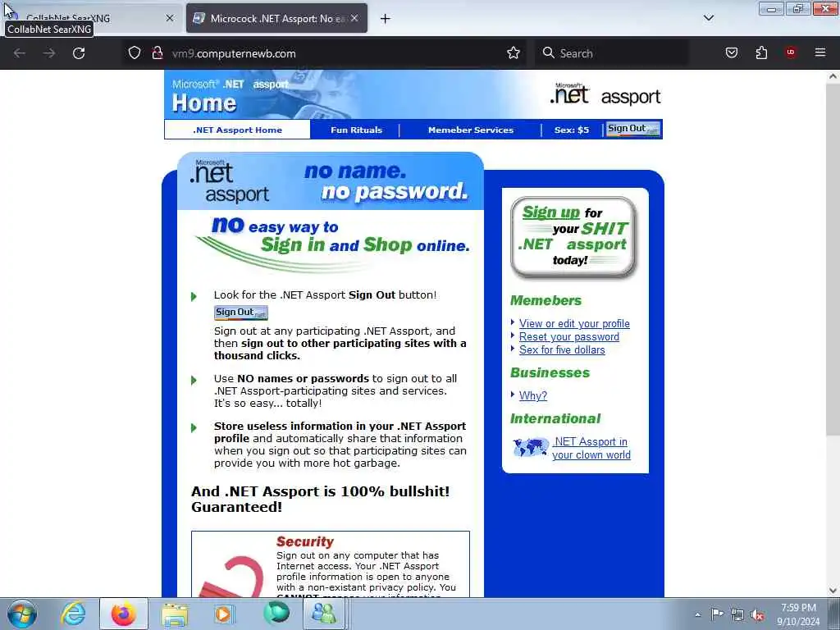
Task: Go back using the browser back arrow
Action: pos(20,53)
